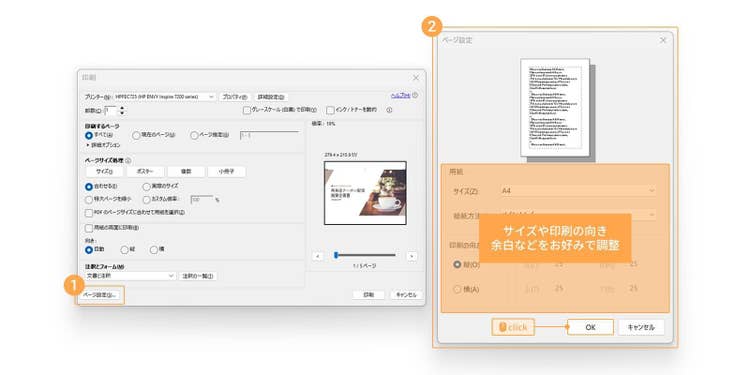Set orientation to 横 in Print dialog
The width and height of the screenshot is (750, 375).
point(154,249)
